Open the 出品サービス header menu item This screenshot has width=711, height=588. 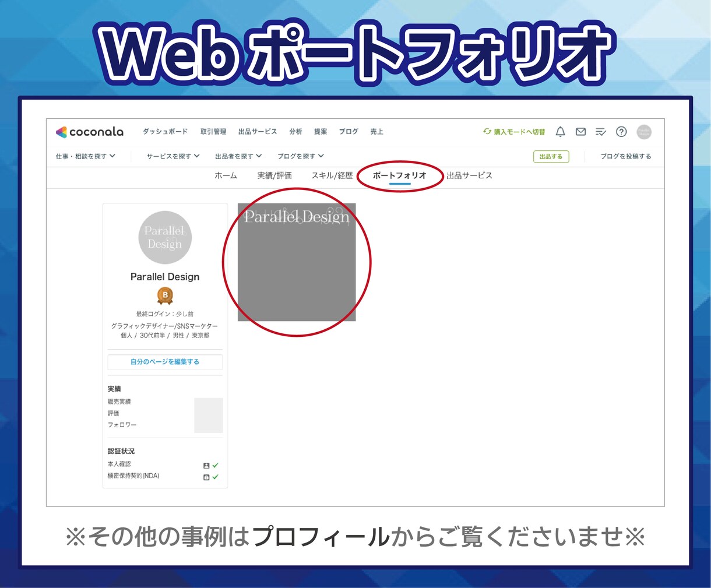coord(258,132)
